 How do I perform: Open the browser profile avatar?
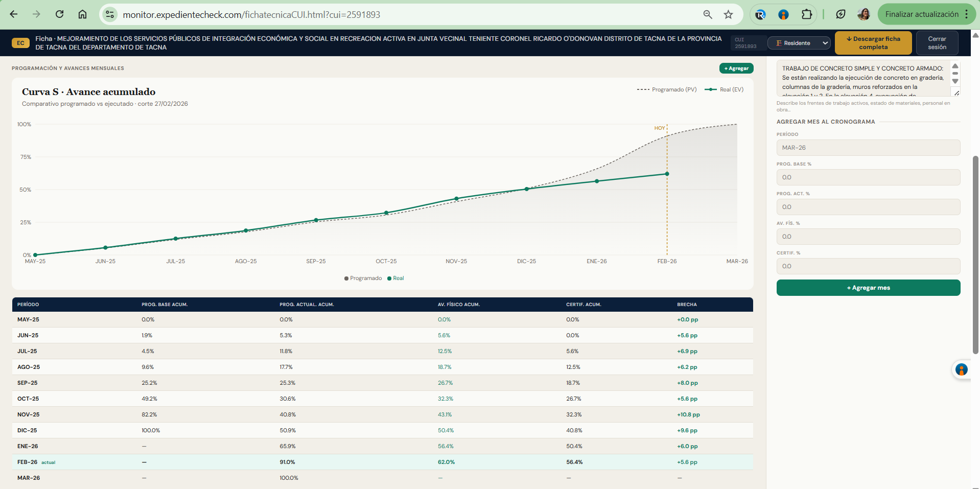pyautogui.click(x=864, y=14)
